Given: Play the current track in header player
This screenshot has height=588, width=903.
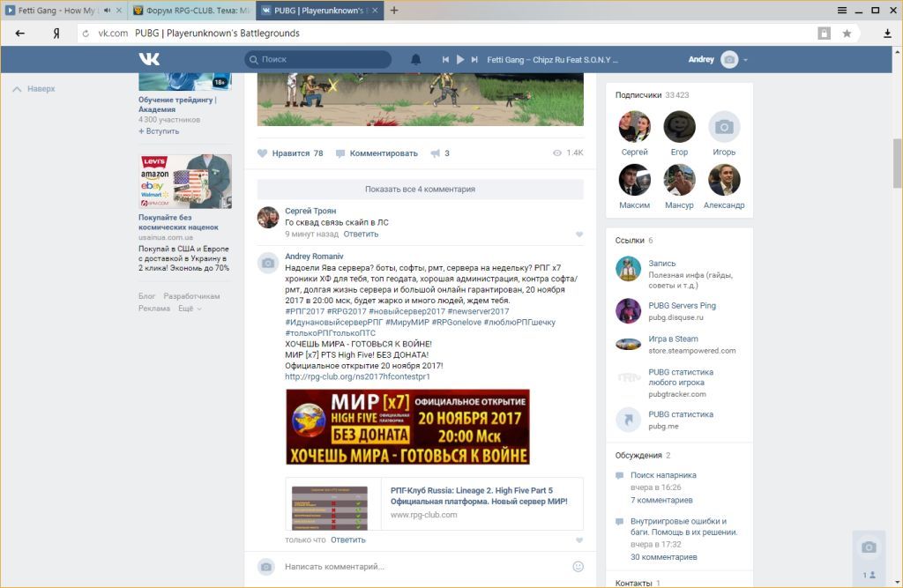Looking at the screenshot, I should pyautogui.click(x=460, y=59).
